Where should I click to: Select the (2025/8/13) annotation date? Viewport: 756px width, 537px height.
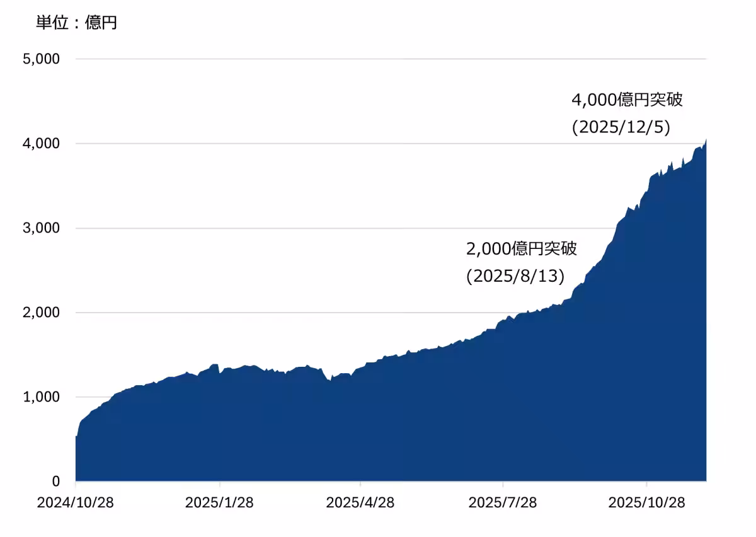(515, 276)
